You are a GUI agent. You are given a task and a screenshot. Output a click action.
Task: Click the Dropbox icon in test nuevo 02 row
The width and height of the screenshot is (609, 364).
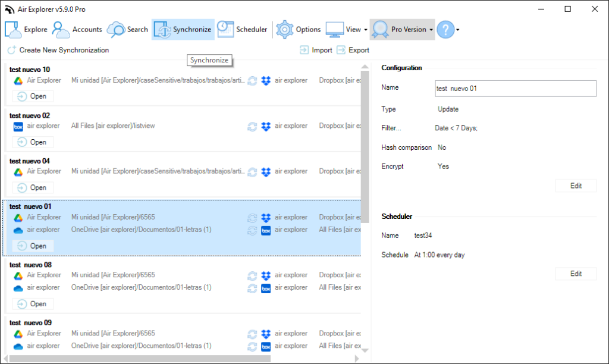[x=265, y=126]
